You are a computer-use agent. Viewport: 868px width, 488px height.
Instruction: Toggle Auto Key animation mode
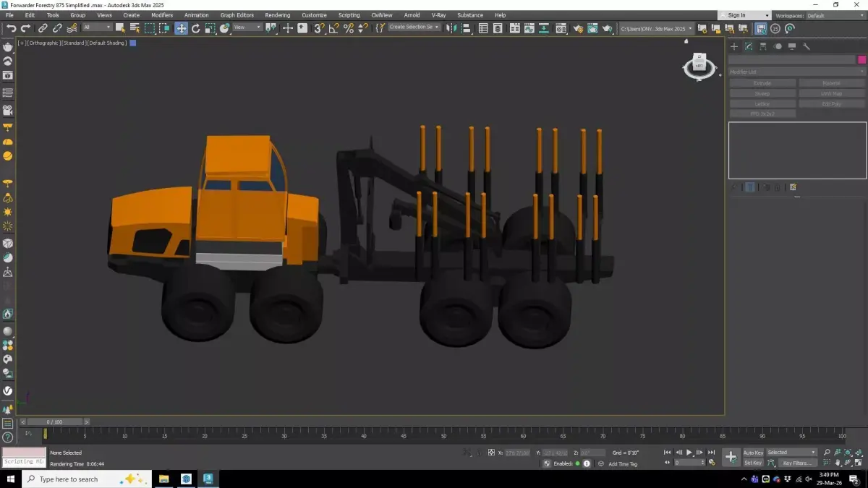click(x=753, y=453)
